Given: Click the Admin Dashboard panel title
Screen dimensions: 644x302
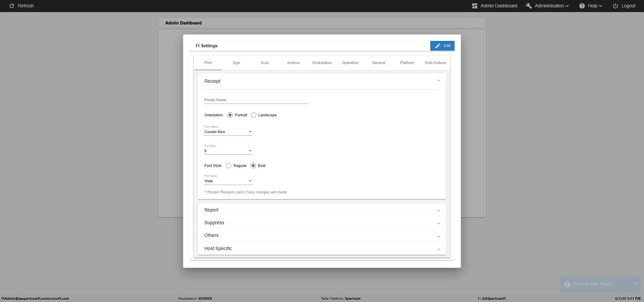Looking at the screenshot, I should (183, 23).
